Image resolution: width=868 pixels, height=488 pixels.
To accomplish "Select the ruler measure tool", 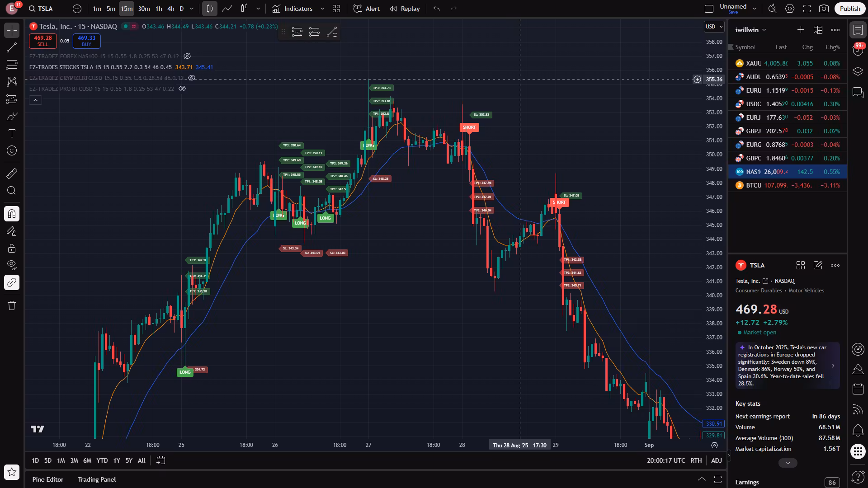I will tap(12, 173).
